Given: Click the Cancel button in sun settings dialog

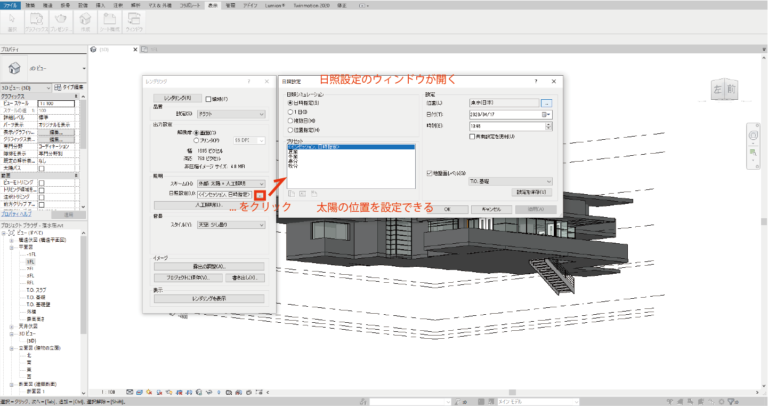Looking at the screenshot, I should coord(490,208).
